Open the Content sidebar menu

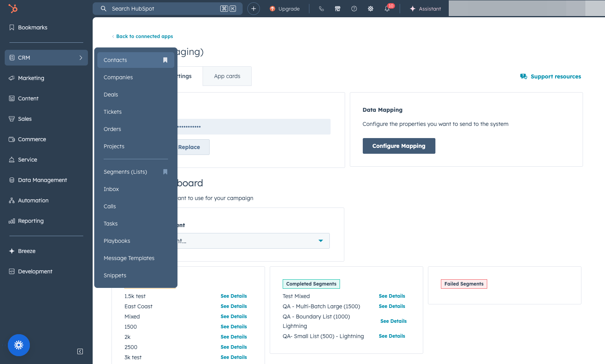point(46,98)
